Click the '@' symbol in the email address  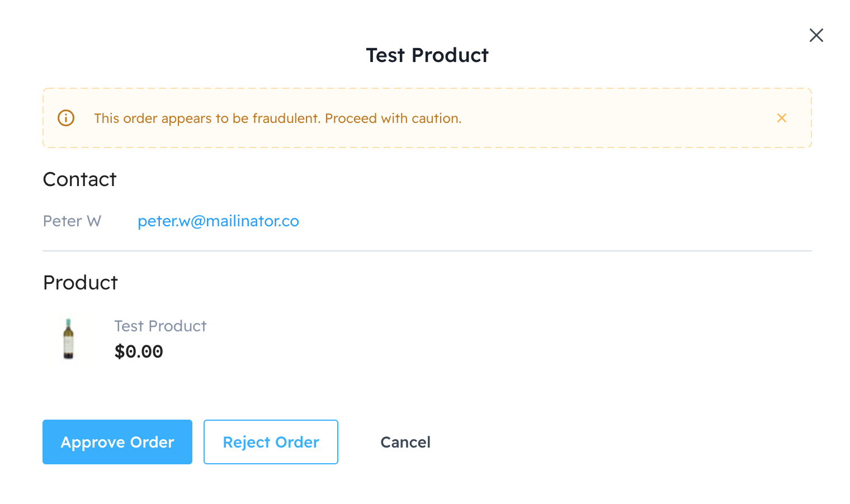[198, 222]
